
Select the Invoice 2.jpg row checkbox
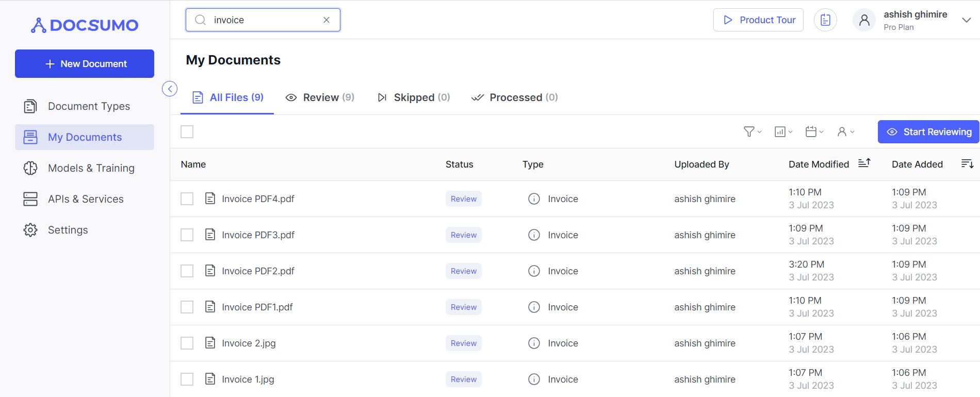point(187,343)
